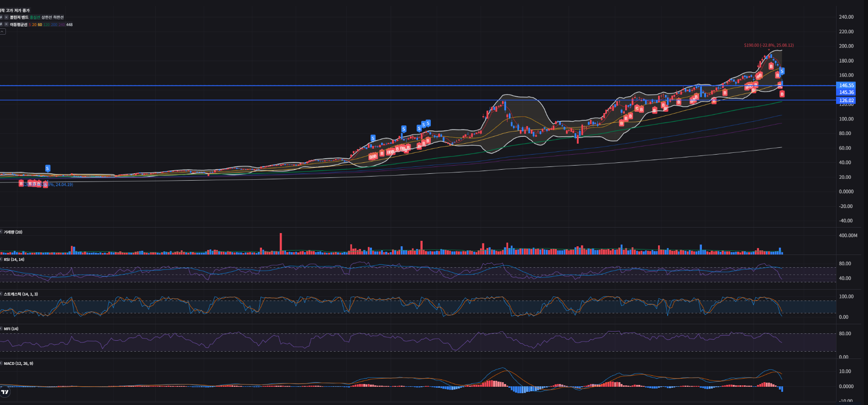The height and width of the screenshot is (405, 868).
Task: Click the yellow 60-period moving average value
Action: pyautogui.click(x=40, y=25)
